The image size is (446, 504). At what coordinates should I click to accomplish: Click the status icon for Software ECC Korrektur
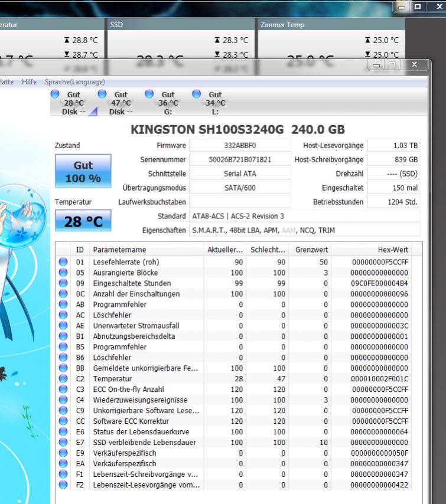63,421
